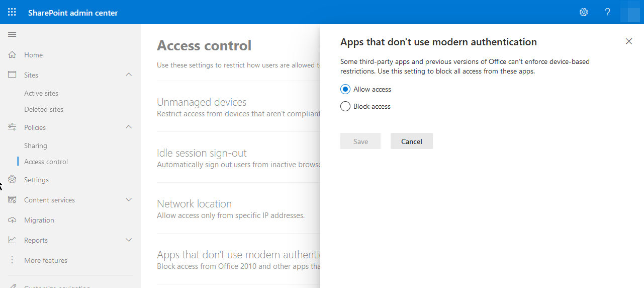Click the Save button

[x=360, y=141]
